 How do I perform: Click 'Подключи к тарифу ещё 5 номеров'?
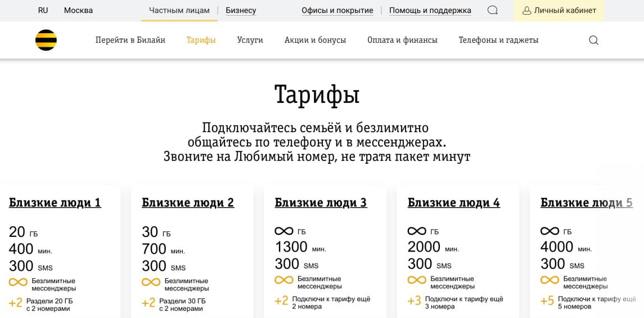click(x=597, y=303)
